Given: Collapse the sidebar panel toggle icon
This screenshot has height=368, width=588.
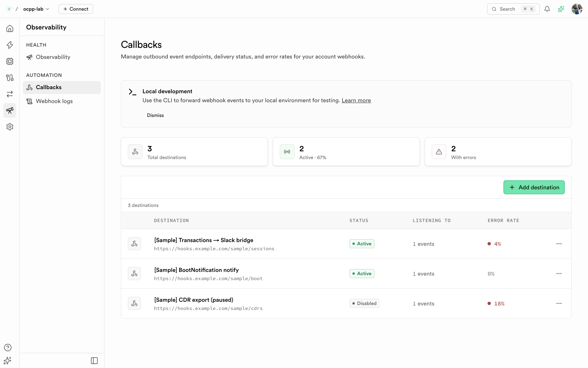Looking at the screenshot, I should 94,360.
